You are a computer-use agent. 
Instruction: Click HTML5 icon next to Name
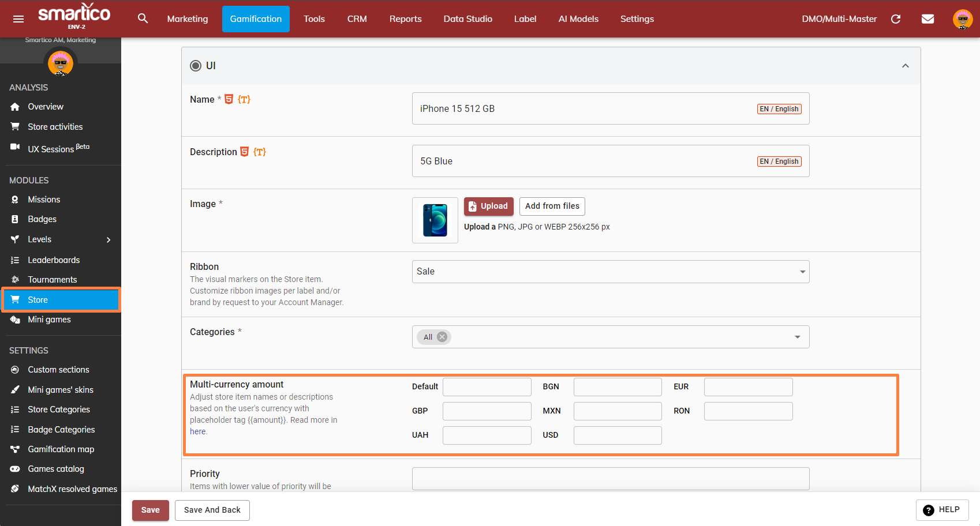[x=229, y=99]
